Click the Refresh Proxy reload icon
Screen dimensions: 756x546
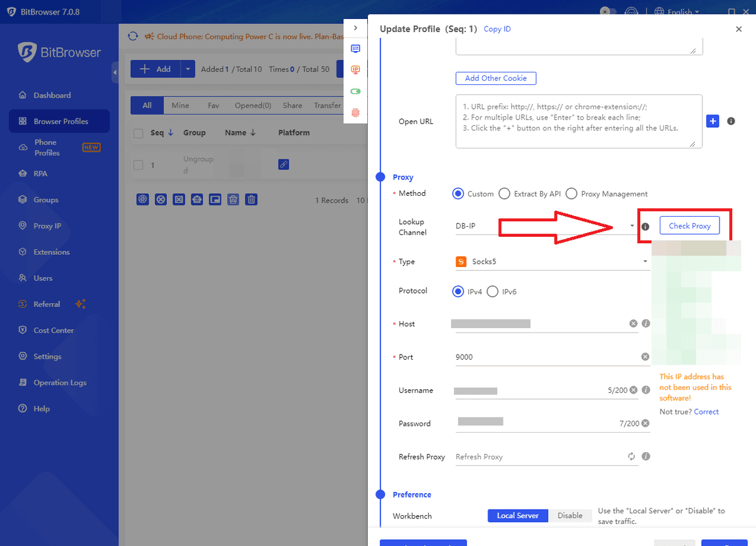point(631,457)
